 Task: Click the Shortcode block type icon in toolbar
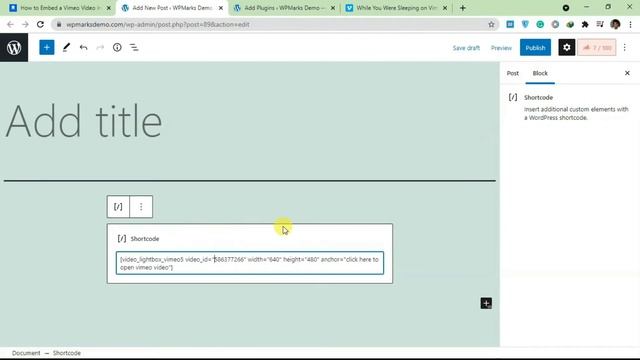point(118,207)
